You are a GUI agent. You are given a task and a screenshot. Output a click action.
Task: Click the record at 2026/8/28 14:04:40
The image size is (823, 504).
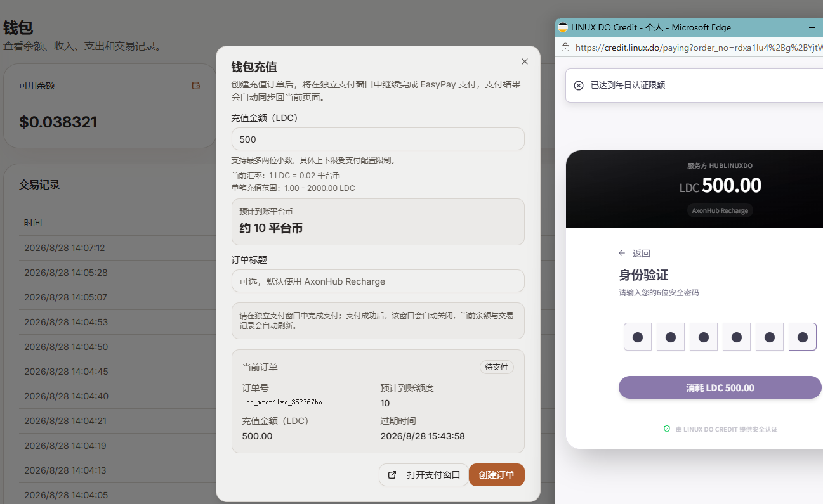pos(66,396)
